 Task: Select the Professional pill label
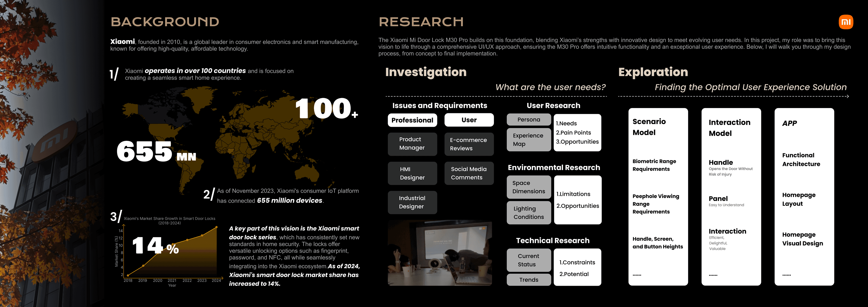pos(412,120)
